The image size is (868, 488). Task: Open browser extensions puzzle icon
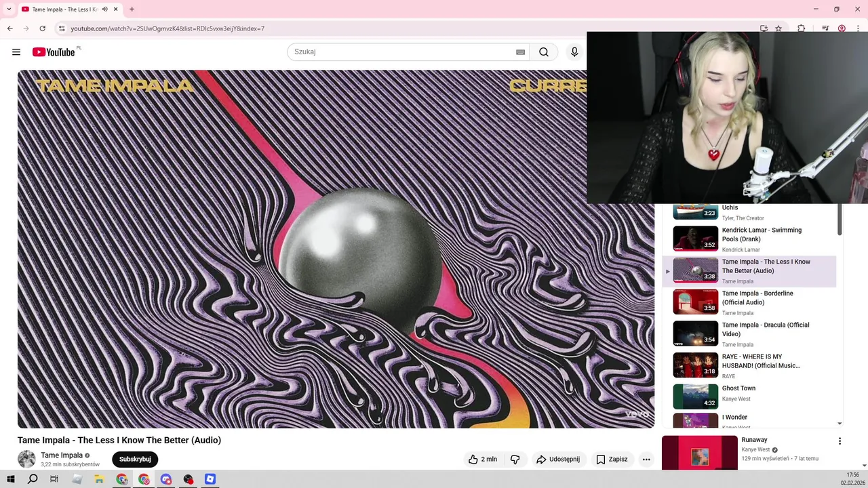pos(802,28)
